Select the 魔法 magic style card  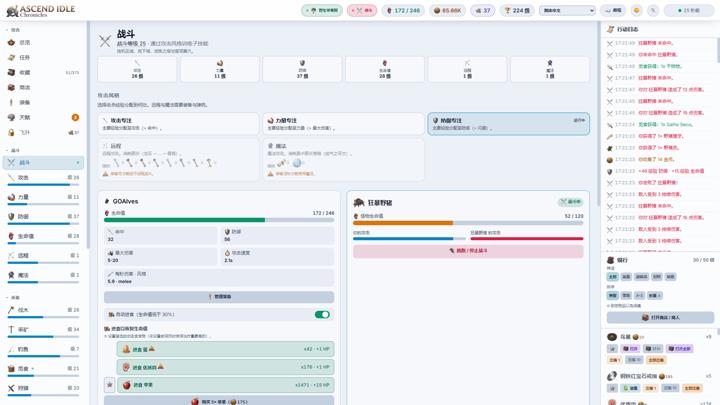pyautogui.click(x=343, y=159)
